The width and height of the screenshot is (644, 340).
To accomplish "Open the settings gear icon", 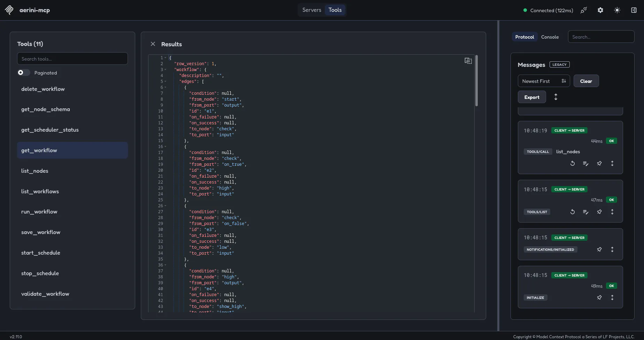I will [600, 10].
